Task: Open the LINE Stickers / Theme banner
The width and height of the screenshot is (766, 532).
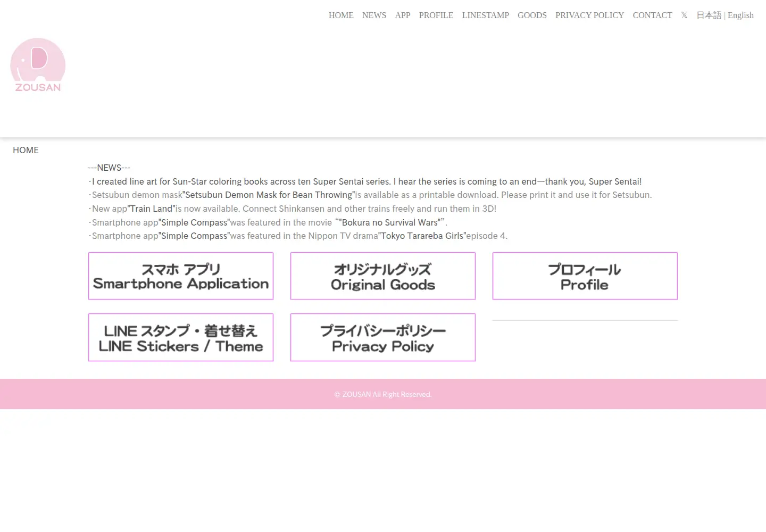Action: pos(181,337)
